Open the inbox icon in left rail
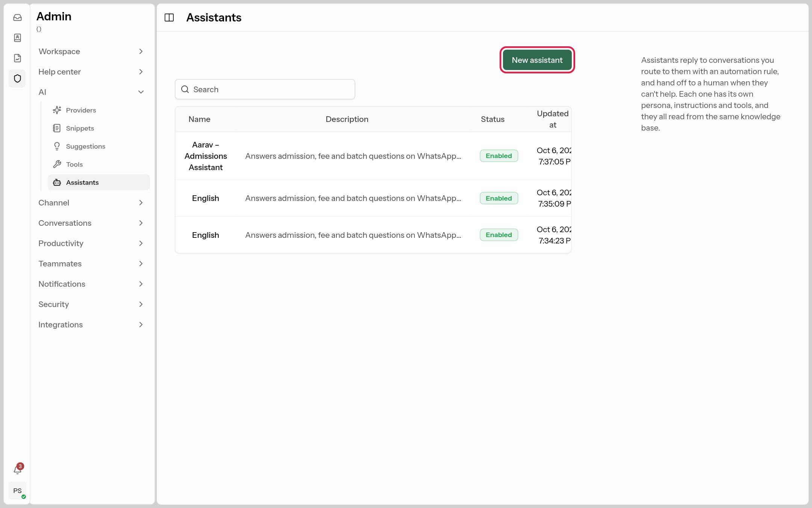812x508 pixels. tap(17, 17)
